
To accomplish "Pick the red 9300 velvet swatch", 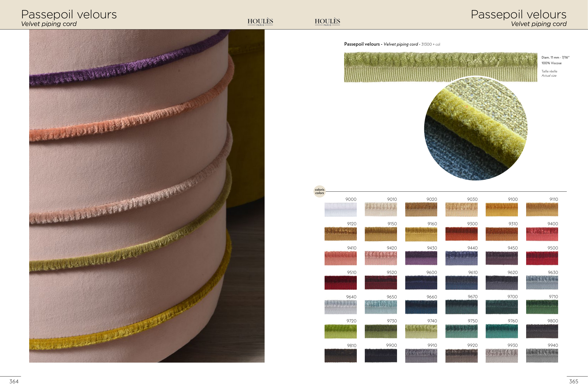I will point(461,234).
